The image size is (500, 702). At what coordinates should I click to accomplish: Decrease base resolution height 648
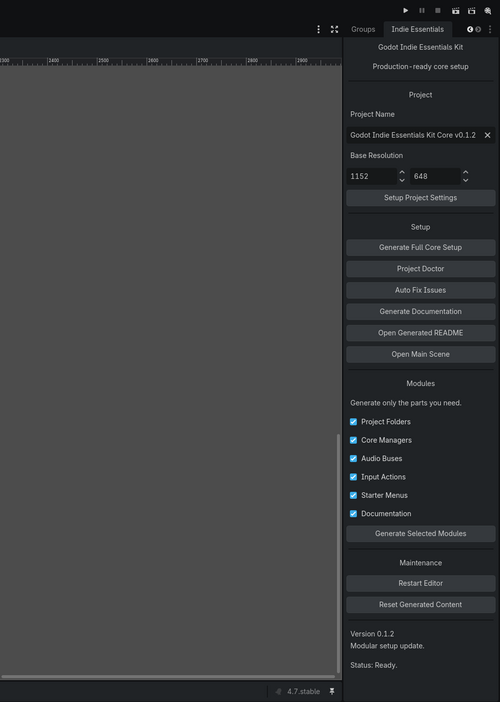click(466, 180)
